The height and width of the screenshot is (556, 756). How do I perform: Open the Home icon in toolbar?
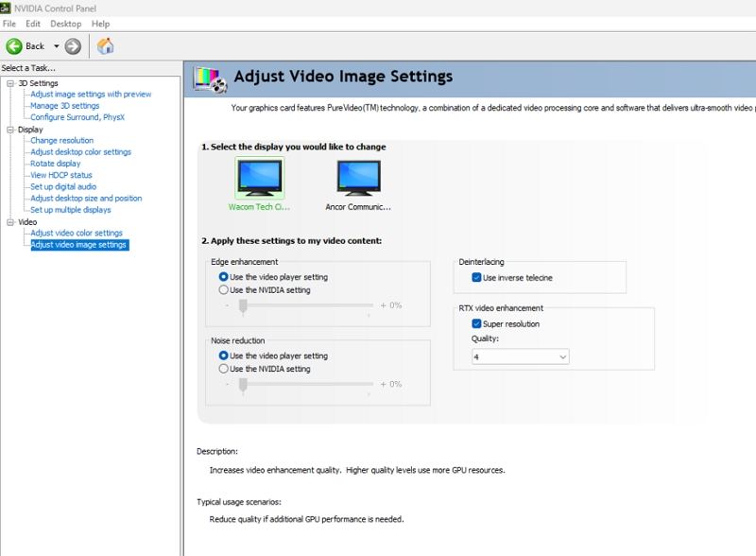[105, 46]
